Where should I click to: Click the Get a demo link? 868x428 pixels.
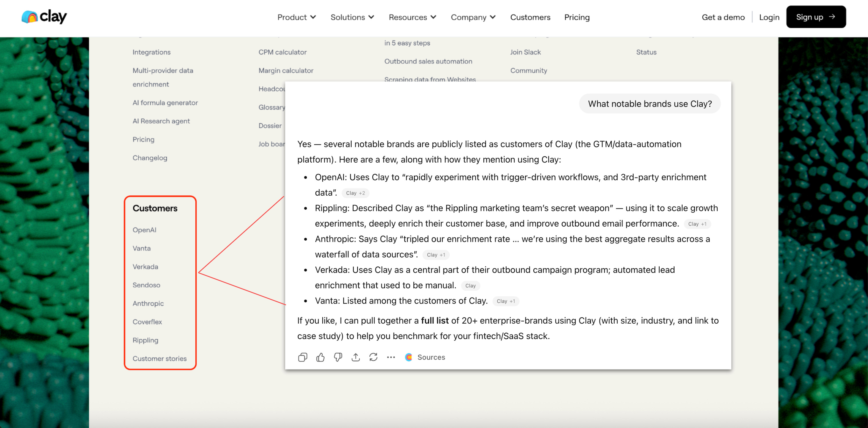click(723, 17)
